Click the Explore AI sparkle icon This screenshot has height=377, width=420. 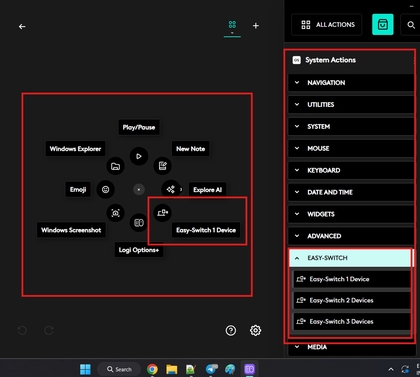pyautogui.click(x=171, y=189)
